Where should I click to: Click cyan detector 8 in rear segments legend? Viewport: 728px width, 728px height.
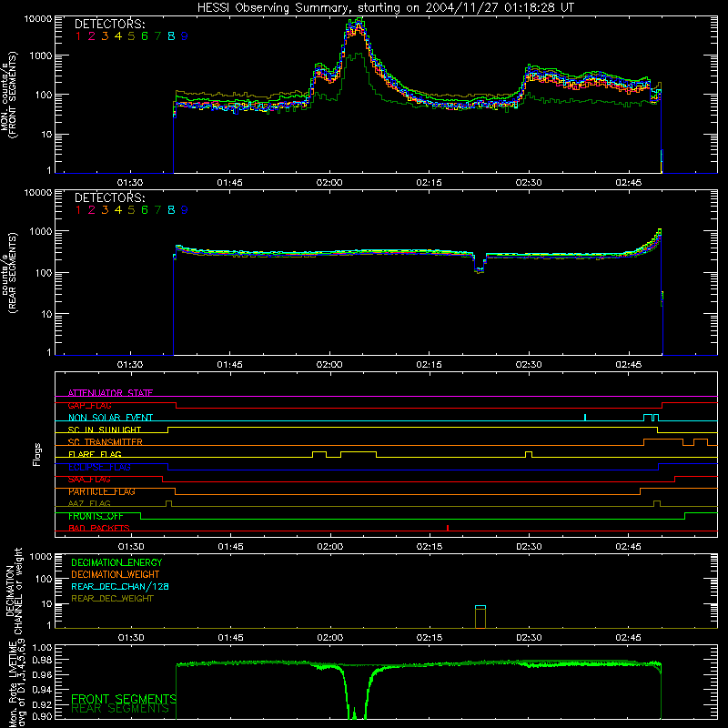[171, 210]
